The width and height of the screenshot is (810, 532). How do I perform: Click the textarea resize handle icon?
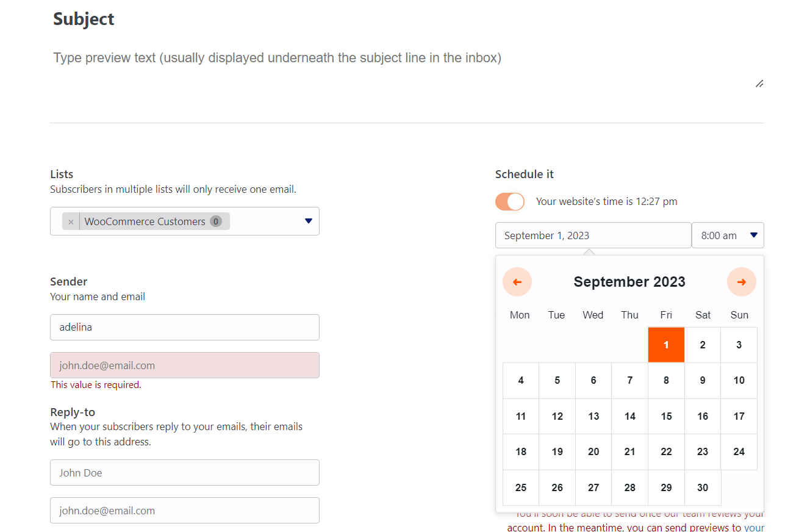tap(758, 84)
